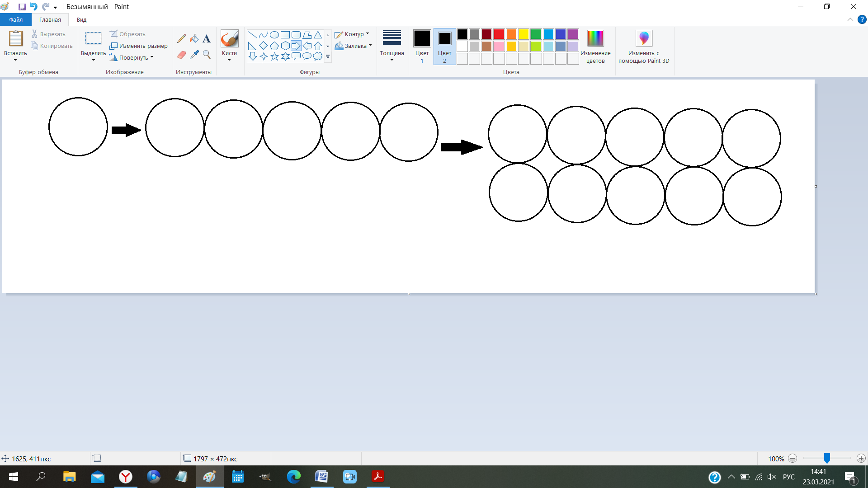Collapse the ribbon with the chevron

pos(850,19)
